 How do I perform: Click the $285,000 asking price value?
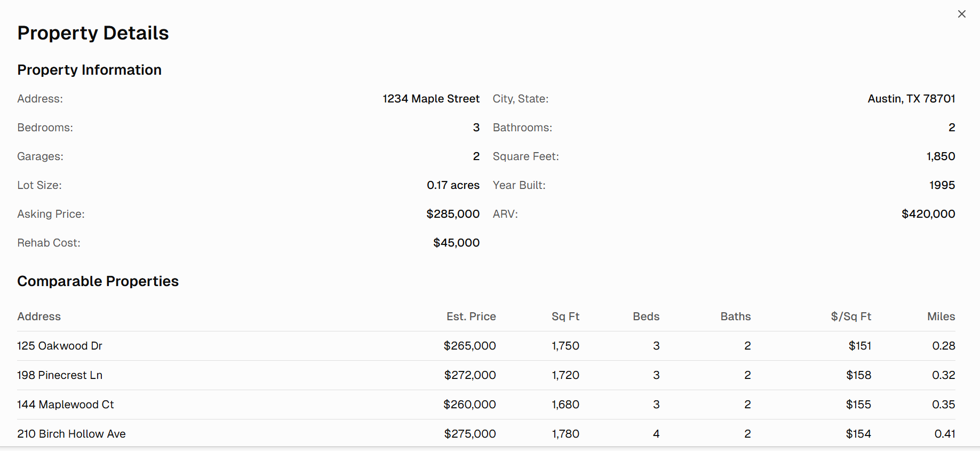(x=452, y=214)
